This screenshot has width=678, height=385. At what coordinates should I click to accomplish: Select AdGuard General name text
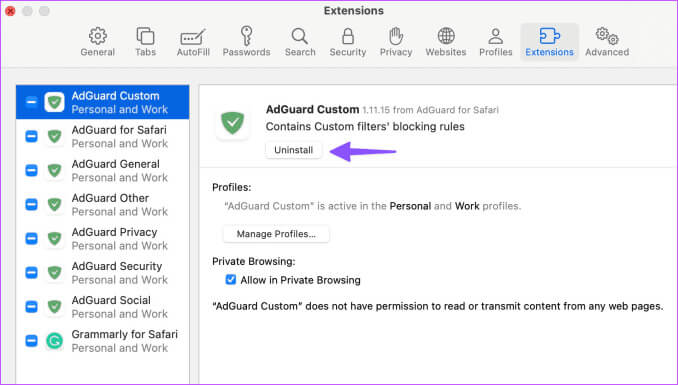coord(116,164)
